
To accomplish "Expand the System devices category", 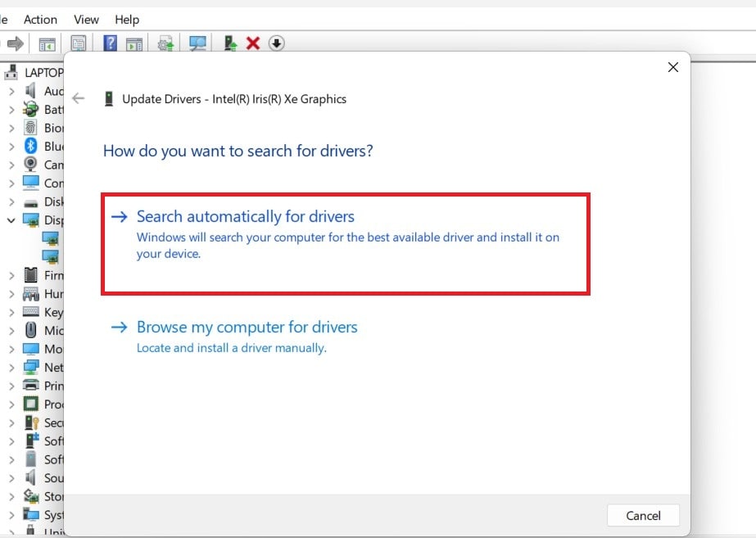I will [x=11, y=515].
